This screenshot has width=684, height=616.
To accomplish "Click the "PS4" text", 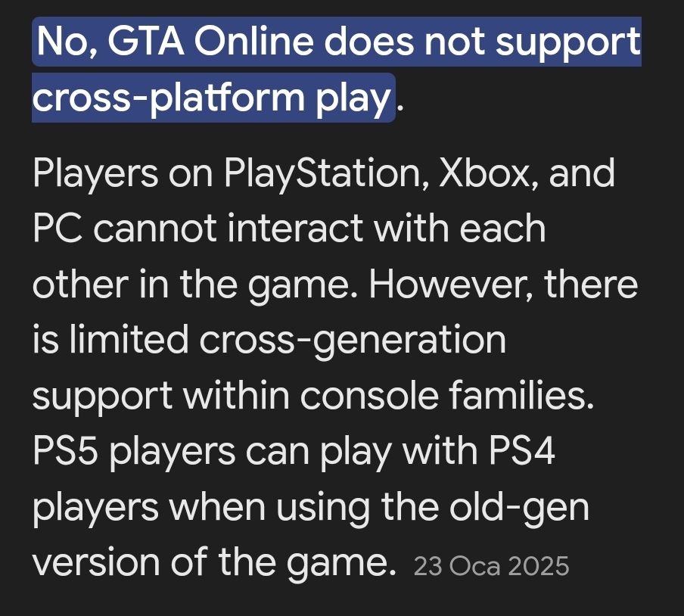I will [x=521, y=451].
